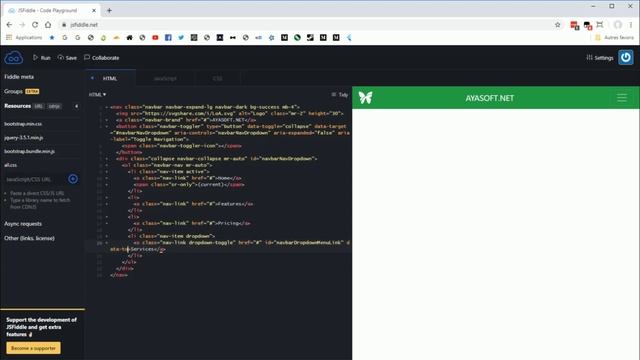Screen dimensions: 640x360
Task: Focus the JavaScript/CSS URL input field
Action: pyautogui.click(x=34, y=179)
